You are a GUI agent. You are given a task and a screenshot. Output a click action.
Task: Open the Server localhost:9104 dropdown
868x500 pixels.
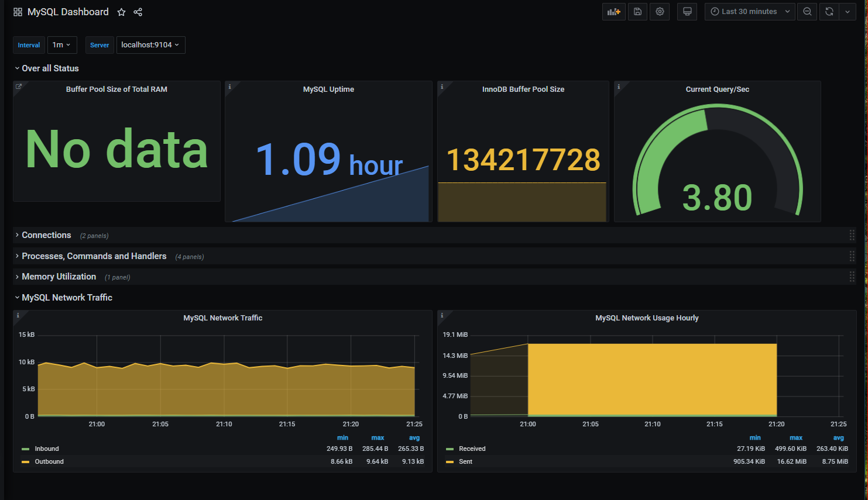(x=150, y=45)
